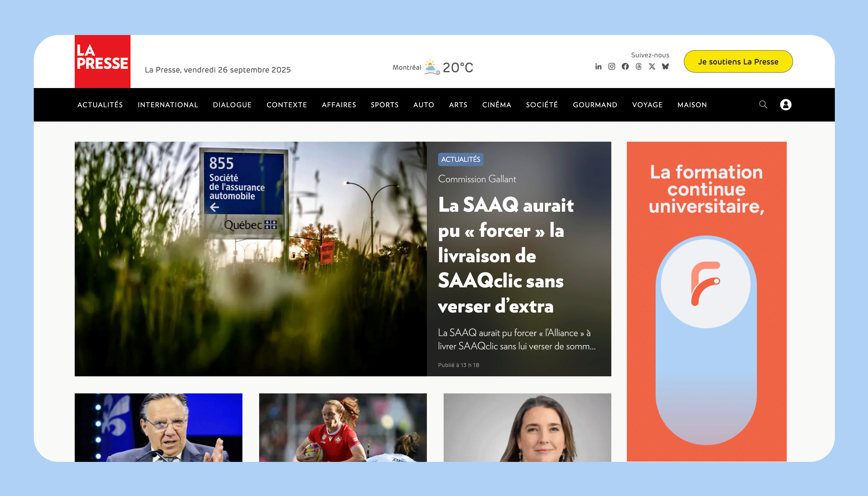Click the formation continue universitaire ad
Viewport: 868px width, 496px height.
706,302
